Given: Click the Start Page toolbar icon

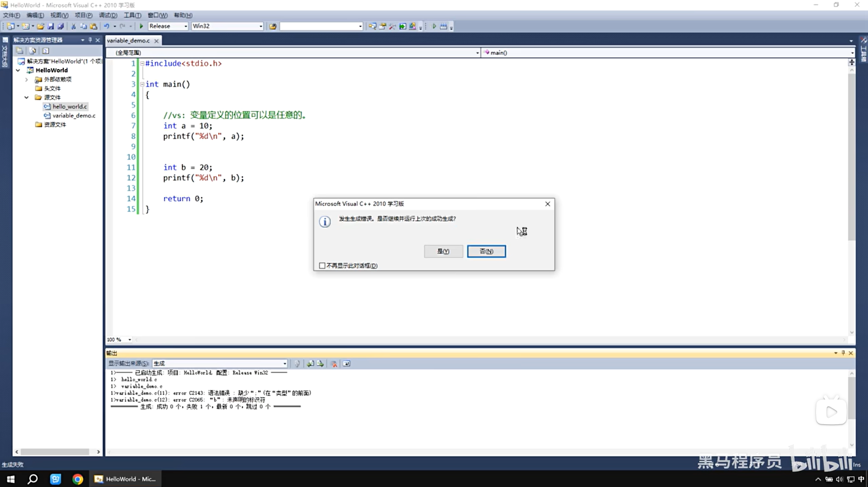Looking at the screenshot, I should coord(403,26).
